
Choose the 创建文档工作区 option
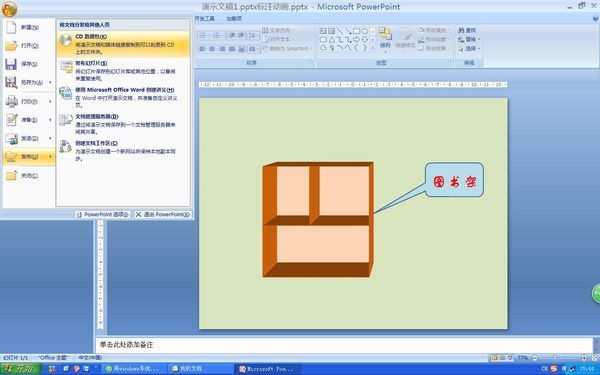[x=123, y=151]
